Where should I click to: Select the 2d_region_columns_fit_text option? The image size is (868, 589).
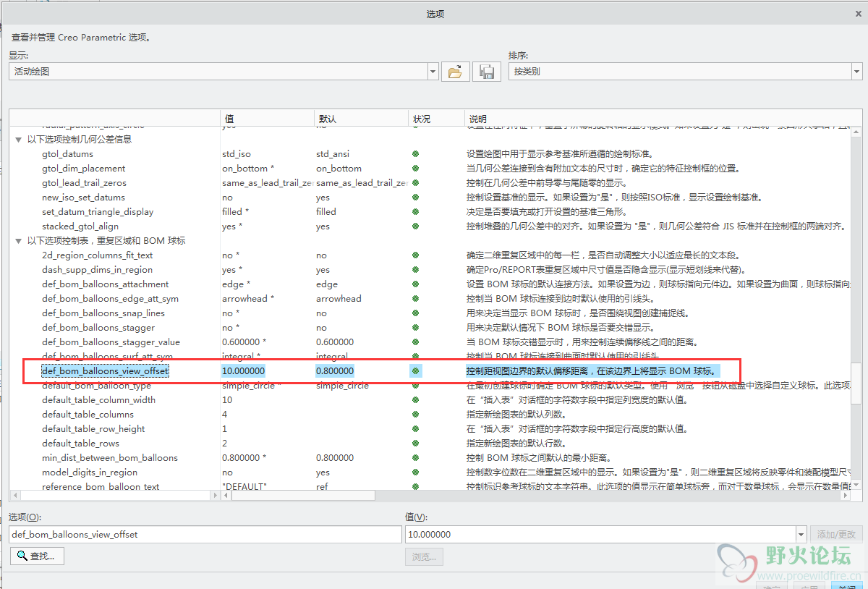98,255
